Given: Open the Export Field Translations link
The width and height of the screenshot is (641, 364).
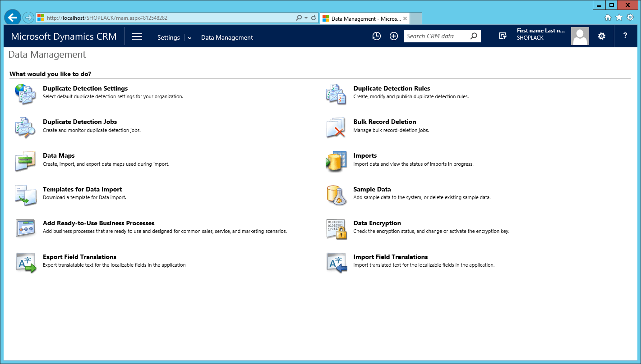Looking at the screenshot, I should pyautogui.click(x=79, y=257).
